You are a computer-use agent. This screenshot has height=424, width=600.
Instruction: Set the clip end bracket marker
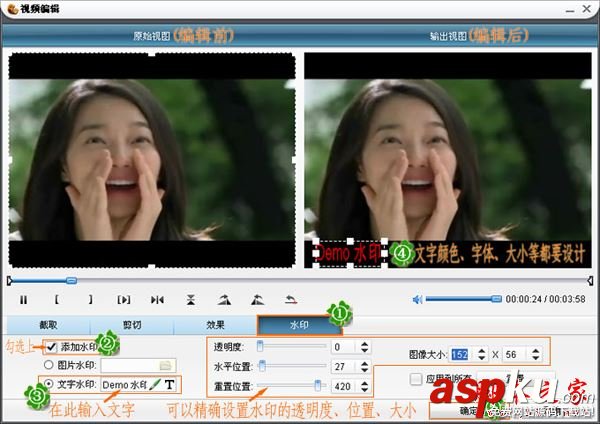point(90,299)
